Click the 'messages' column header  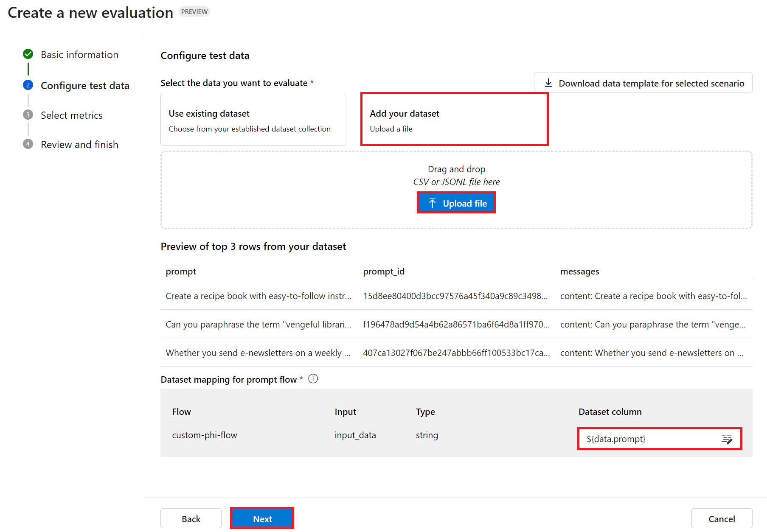580,272
